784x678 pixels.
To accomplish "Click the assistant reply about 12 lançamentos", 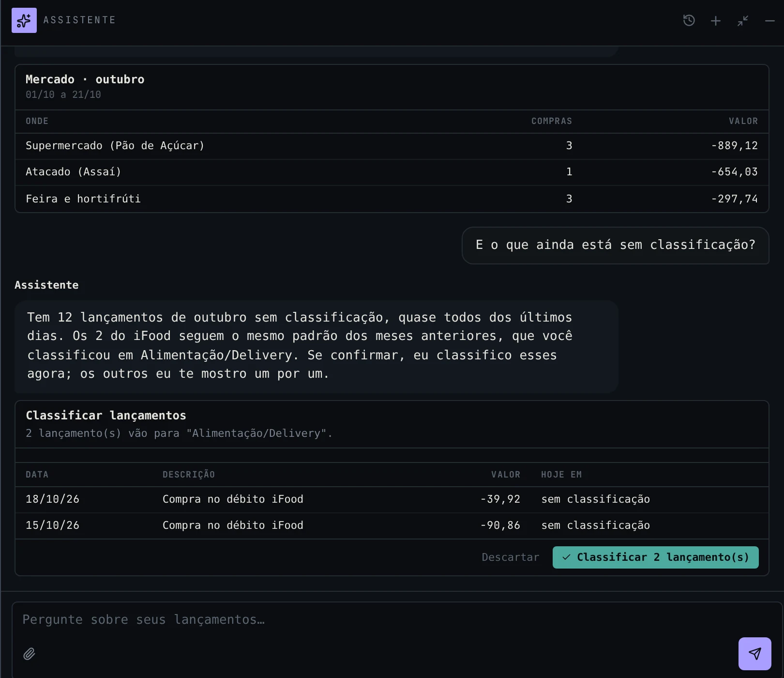I will [317, 346].
